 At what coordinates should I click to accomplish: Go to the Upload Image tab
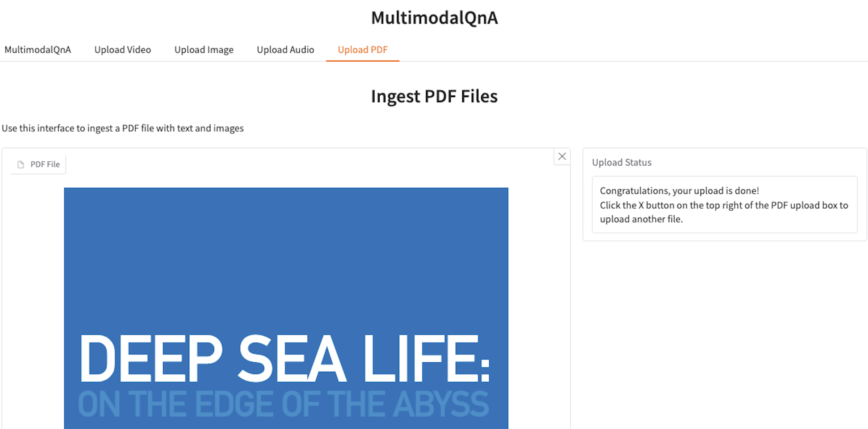(204, 50)
